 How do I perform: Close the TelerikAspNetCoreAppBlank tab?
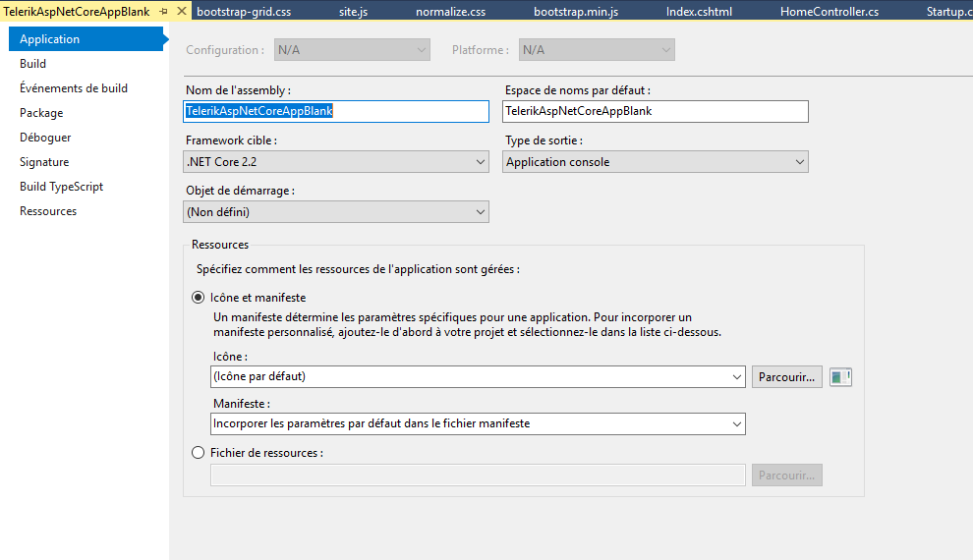pyautogui.click(x=180, y=12)
